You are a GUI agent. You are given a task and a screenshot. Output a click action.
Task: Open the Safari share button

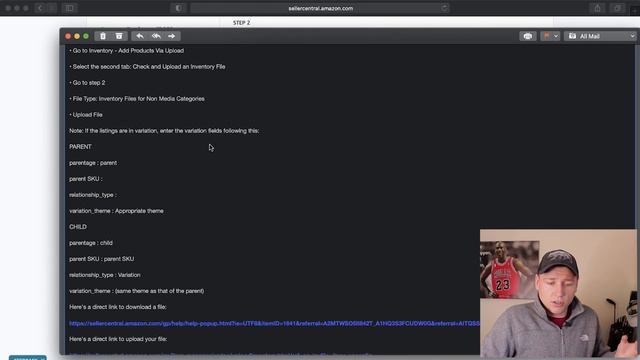(x=597, y=8)
